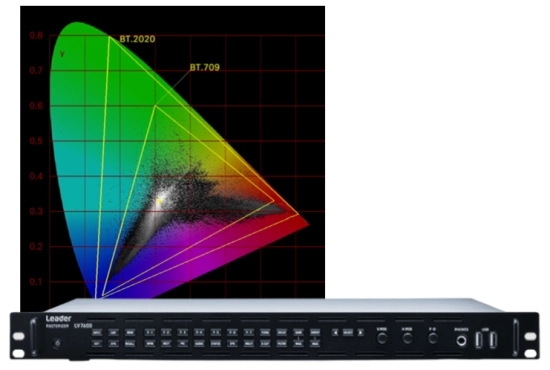This screenshot has width=550, height=370.
Task: Switch to vectorscope with VECT key
Action: (166, 343)
